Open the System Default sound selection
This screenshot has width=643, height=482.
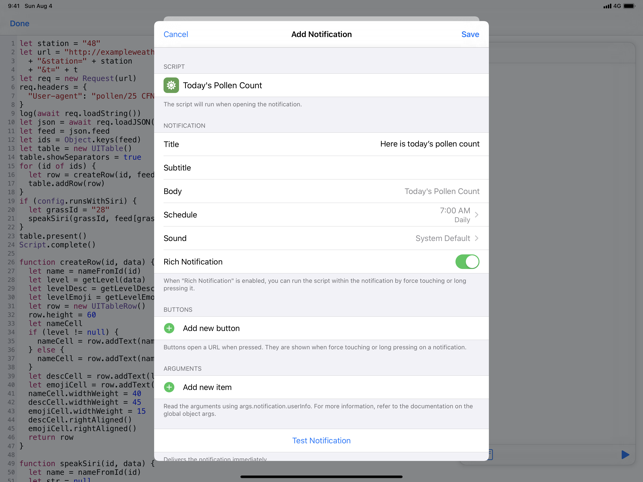(x=441, y=239)
